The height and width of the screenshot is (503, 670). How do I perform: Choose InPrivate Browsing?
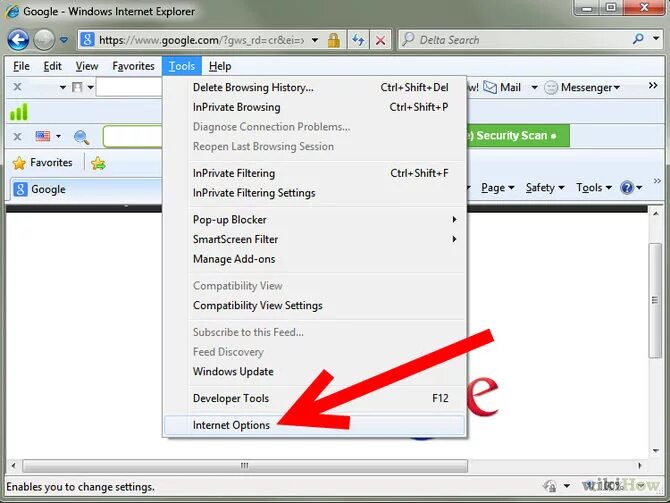pos(315,107)
